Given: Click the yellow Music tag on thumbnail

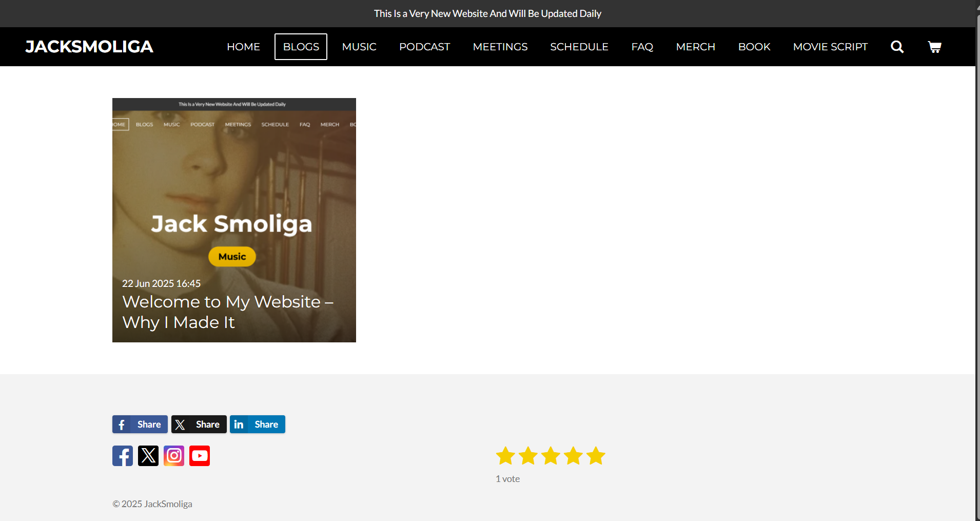Looking at the screenshot, I should pos(232,257).
